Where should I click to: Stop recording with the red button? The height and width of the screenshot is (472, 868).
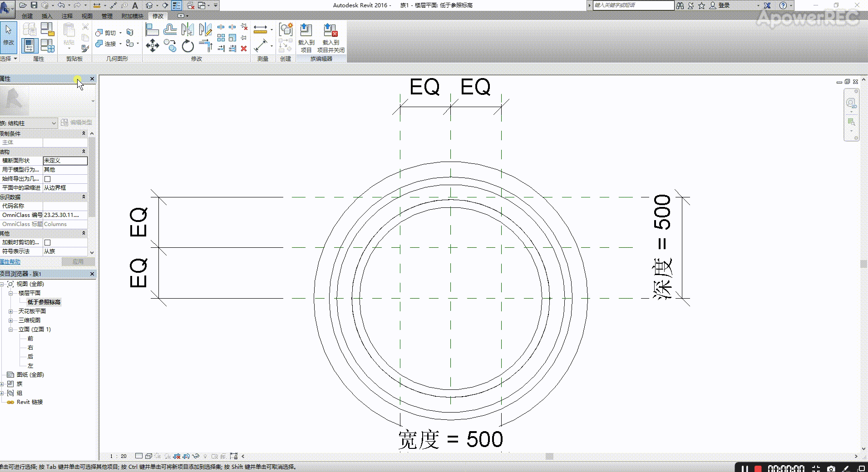(758, 468)
